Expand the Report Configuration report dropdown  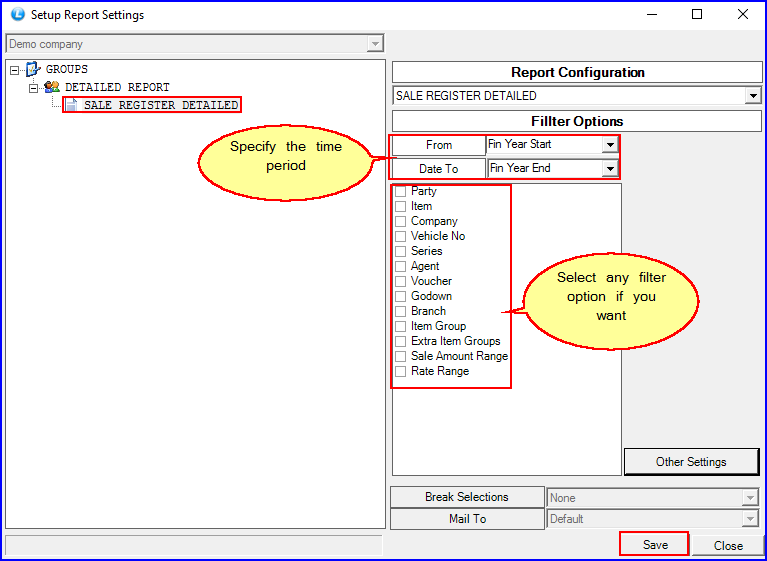(752, 96)
